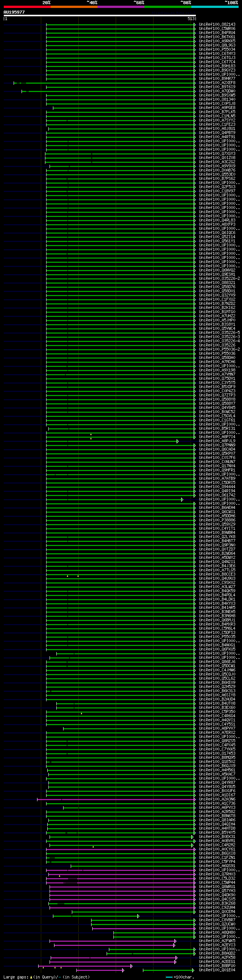Select the UniRef100_B9H183 label
The height and width of the screenshot is (980, 242).
tap(217, 66)
